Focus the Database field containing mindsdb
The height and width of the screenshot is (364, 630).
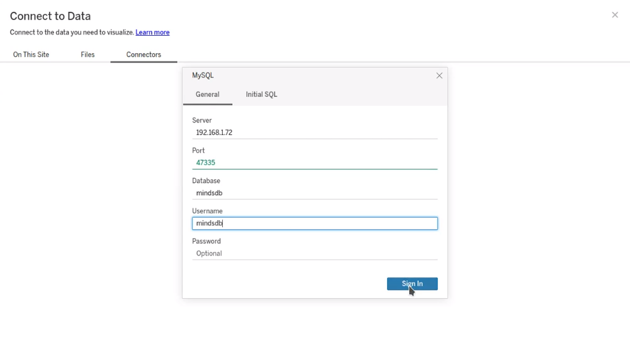click(314, 193)
